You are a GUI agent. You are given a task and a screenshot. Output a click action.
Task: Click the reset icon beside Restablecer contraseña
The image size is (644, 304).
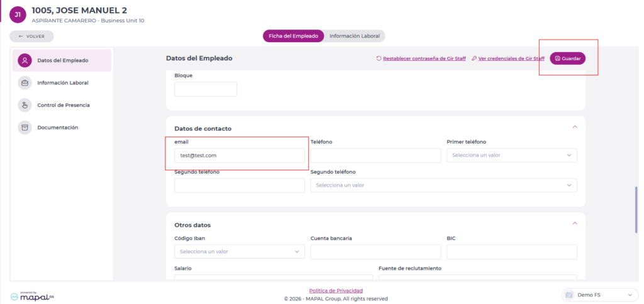[379, 58]
